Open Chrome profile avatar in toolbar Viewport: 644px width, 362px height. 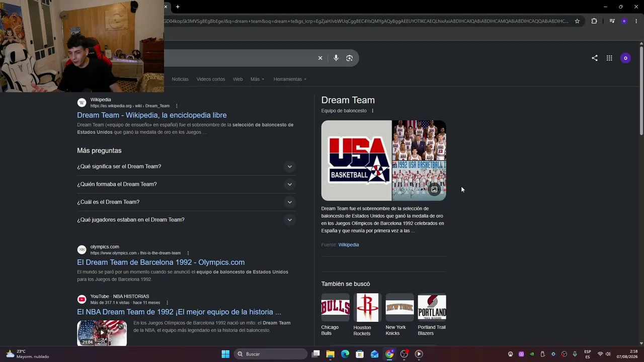[624, 21]
